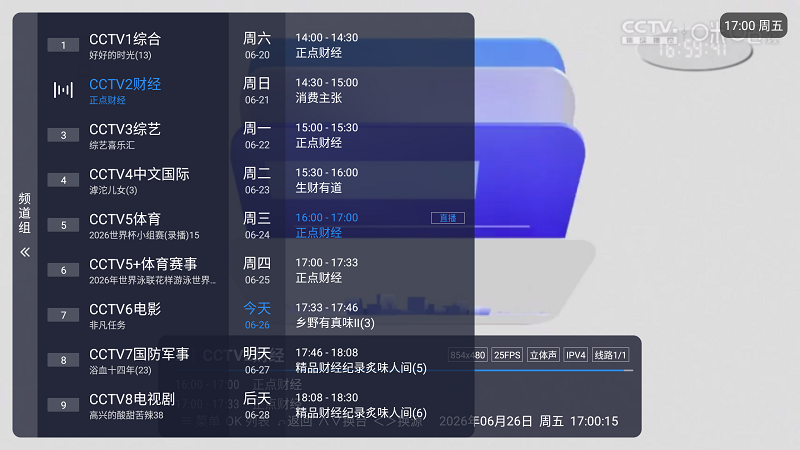
Task: Click the 17:00 周五 clock display
Action: (753, 26)
